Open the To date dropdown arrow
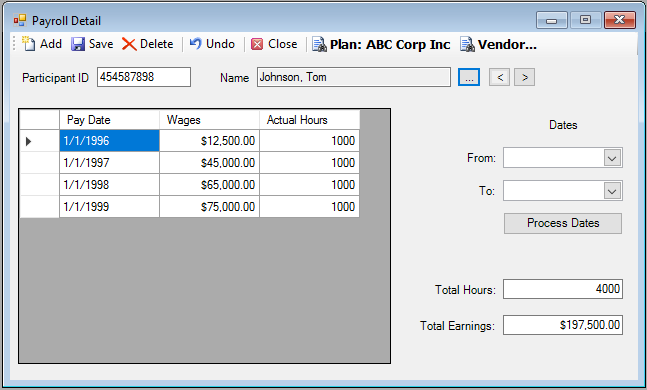The width and height of the screenshot is (647, 390). (612, 191)
